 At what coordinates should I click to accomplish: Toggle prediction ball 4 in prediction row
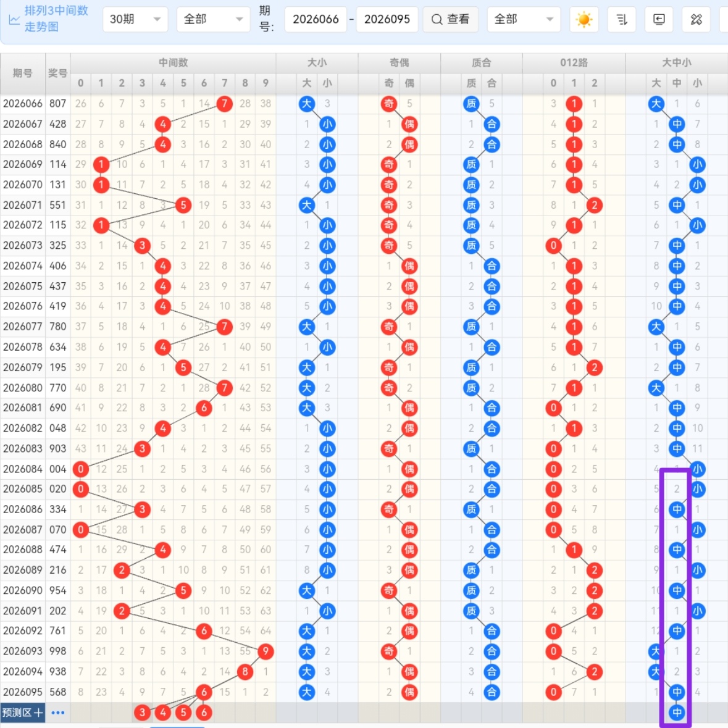coord(163,713)
